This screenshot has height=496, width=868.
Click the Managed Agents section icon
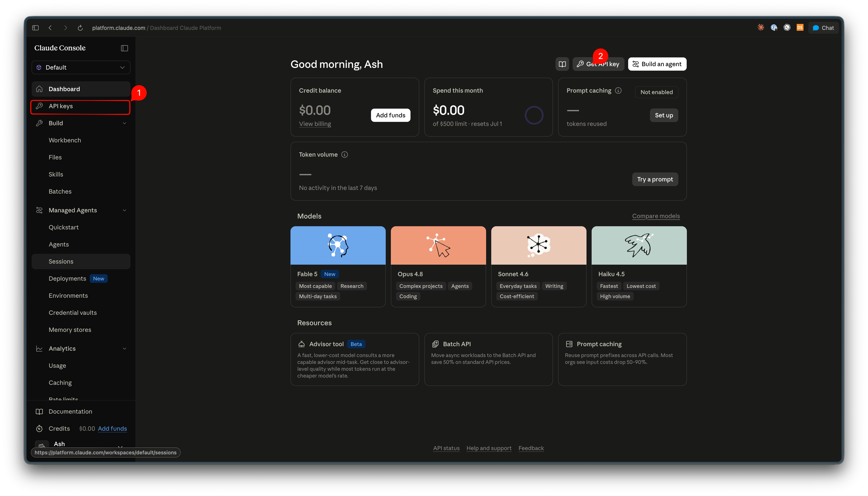pyautogui.click(x=39, y=210)
